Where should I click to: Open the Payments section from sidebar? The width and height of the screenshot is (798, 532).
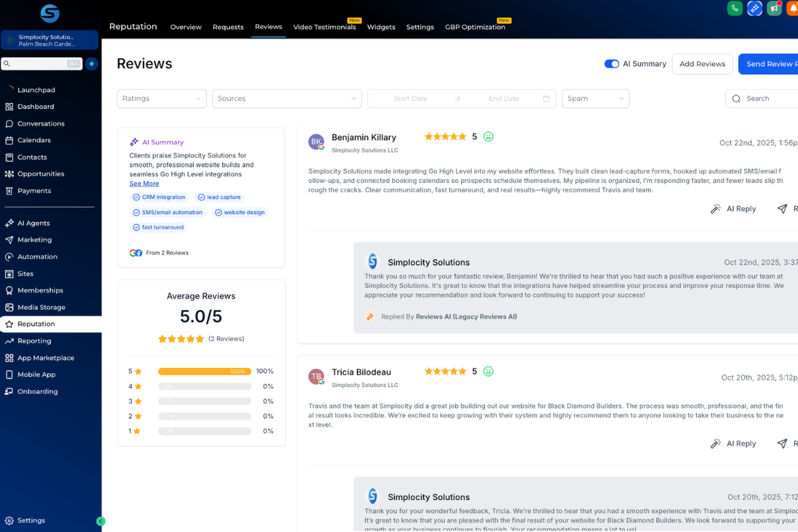coord(37,190)
